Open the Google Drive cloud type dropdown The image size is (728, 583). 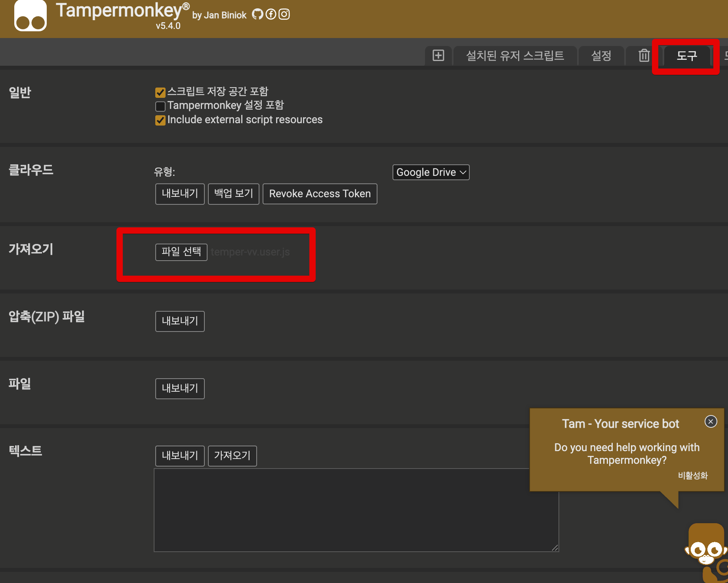pos(431,172)
